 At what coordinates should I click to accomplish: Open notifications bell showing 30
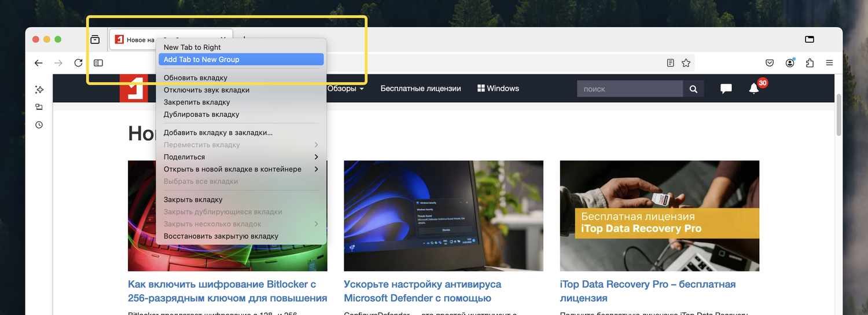pos(754,89)
